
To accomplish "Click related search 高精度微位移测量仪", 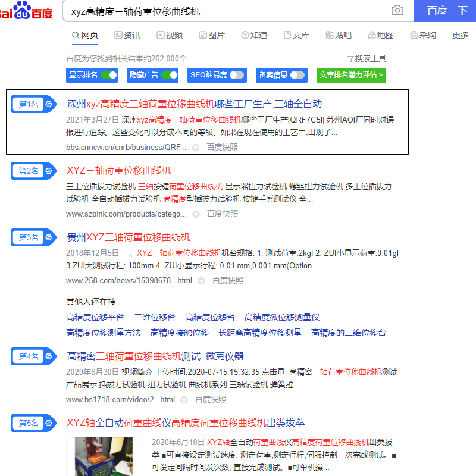I will 282,317.
